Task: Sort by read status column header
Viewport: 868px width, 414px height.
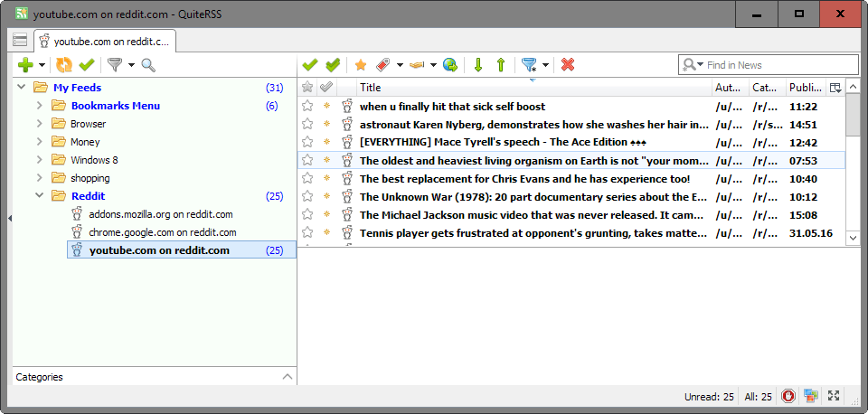Action: coord(326,87)
